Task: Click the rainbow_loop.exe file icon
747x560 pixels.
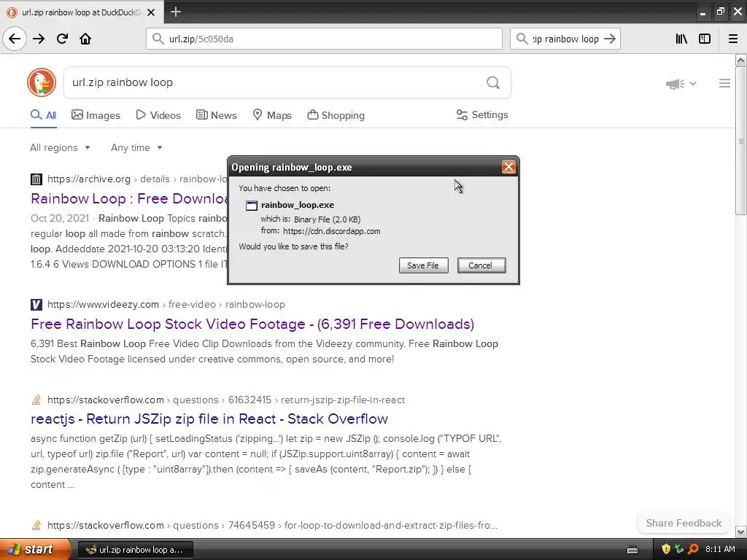Action: [252, 205]
